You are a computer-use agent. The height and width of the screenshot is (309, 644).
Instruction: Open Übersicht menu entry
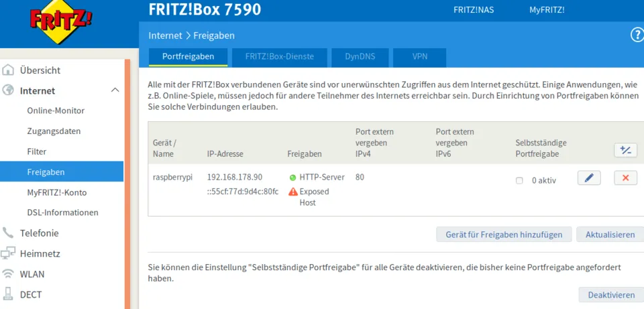(40, 70)
